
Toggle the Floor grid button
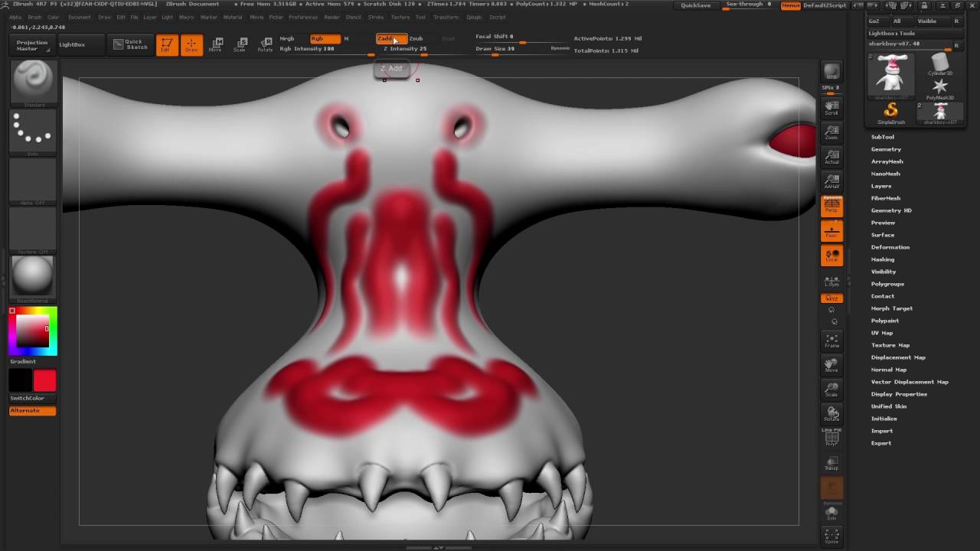[831, 230]
